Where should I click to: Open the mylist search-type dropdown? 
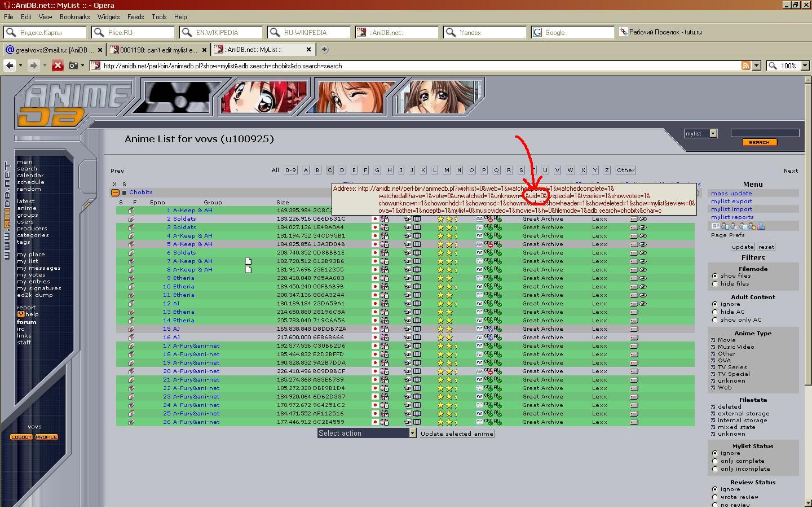coord(700,133)
